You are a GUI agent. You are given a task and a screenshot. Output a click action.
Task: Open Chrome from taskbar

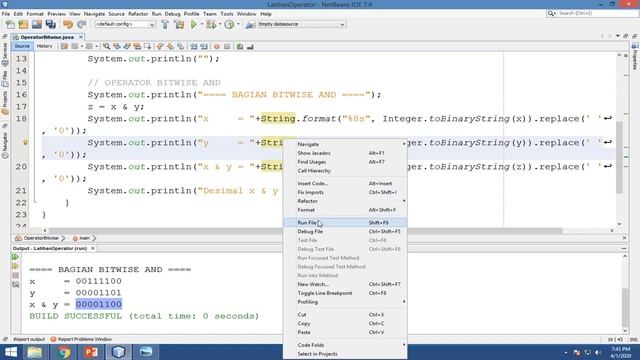click(x=63, y=352)
